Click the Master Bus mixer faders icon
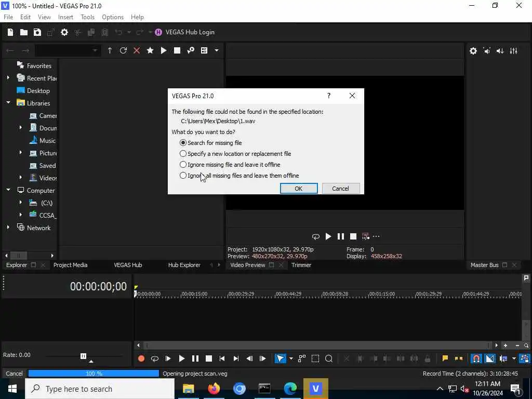This screenshot has height=399, width=532. 514,51
